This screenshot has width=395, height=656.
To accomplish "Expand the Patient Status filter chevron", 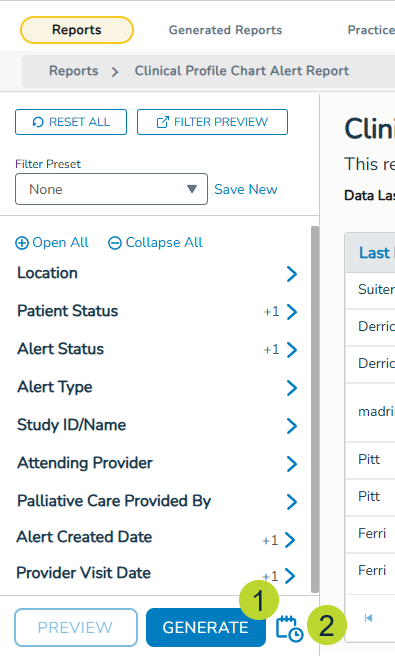I will pos(292,312).
